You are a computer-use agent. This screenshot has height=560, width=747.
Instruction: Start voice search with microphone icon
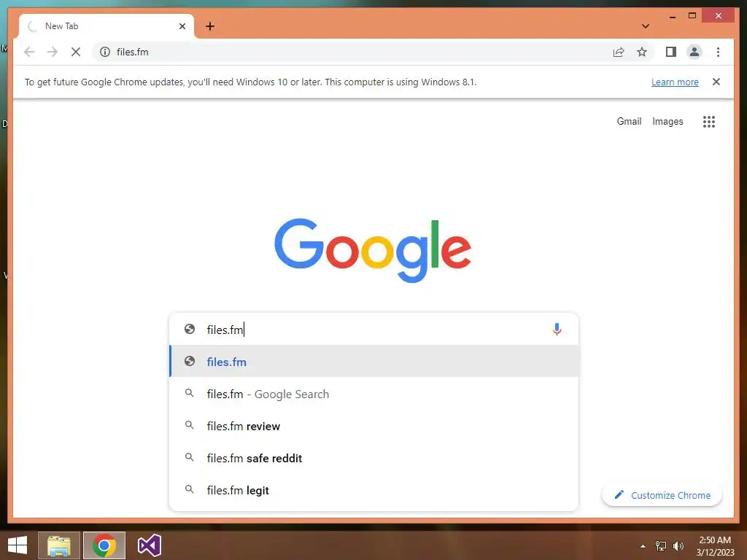[557, 329]
